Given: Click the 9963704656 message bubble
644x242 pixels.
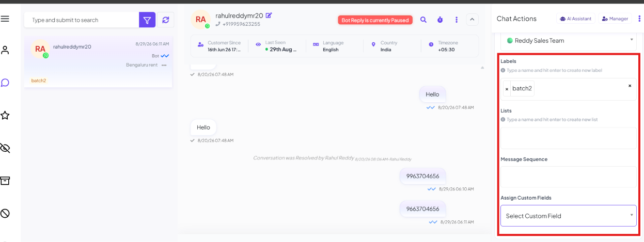Looking at the screenshot, I should click(x=422, y=176).
